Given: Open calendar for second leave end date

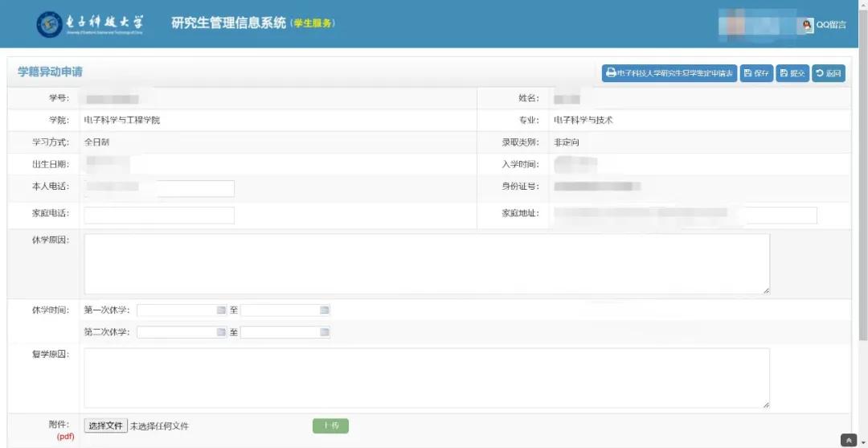Looking at the screenshot, I should [325, 332].
